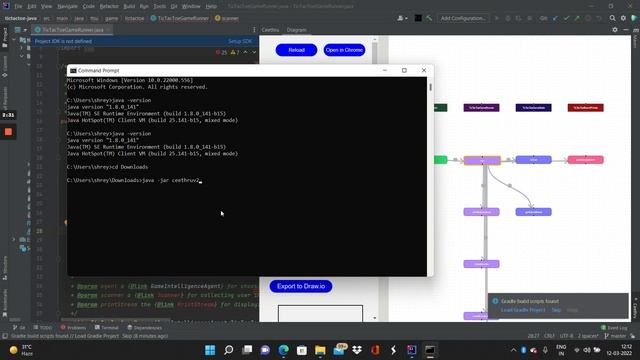Open Ceethru panel options gear icon
Image resolution: width=640 pixels, height=360 pixels.
point(615,30)
